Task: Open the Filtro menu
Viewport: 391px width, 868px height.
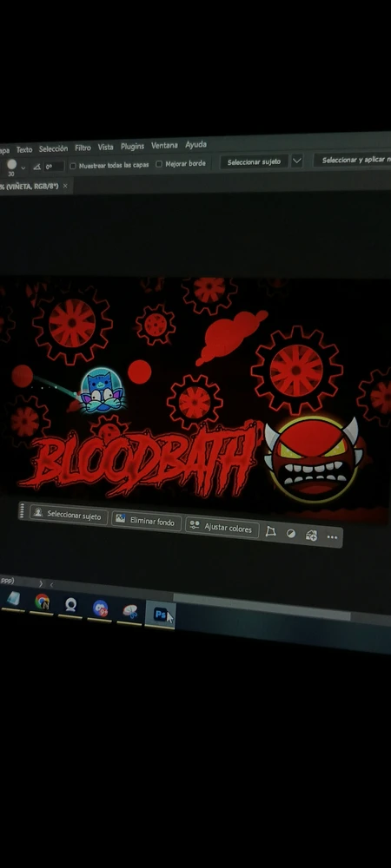Action: click(x=83, y=148)
